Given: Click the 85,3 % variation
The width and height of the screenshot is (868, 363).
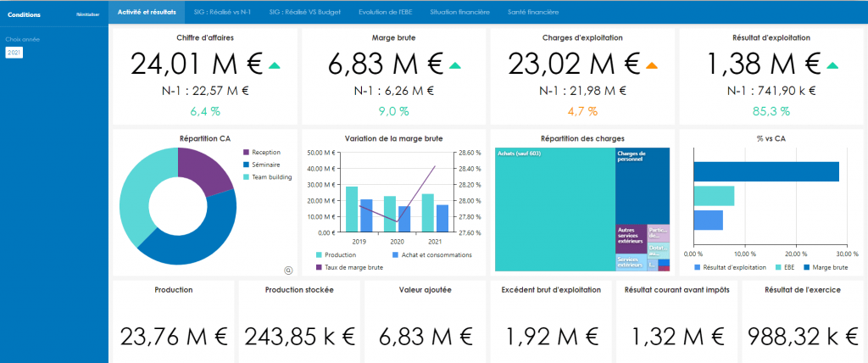Looking at the screenshot, I should click(771, 111).
